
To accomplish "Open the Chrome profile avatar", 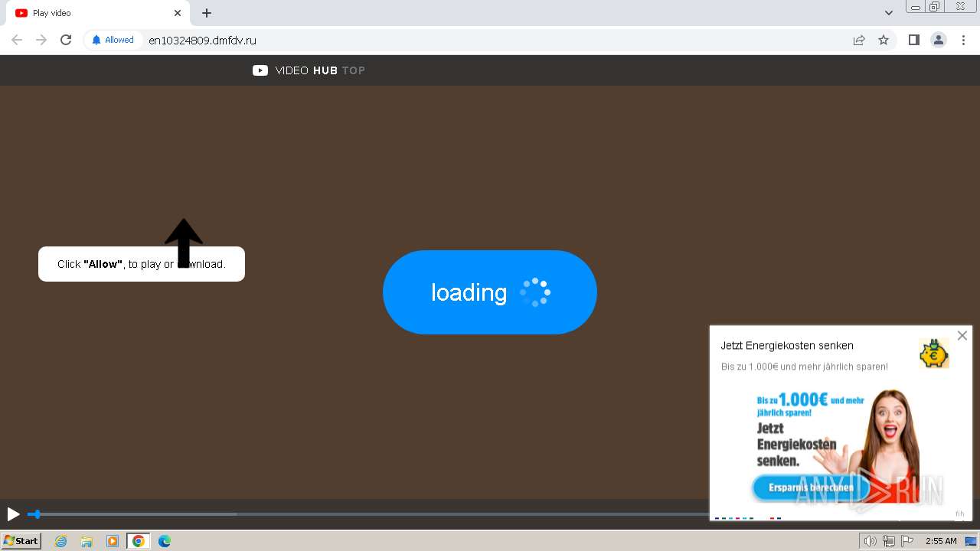I will point(938,40).
